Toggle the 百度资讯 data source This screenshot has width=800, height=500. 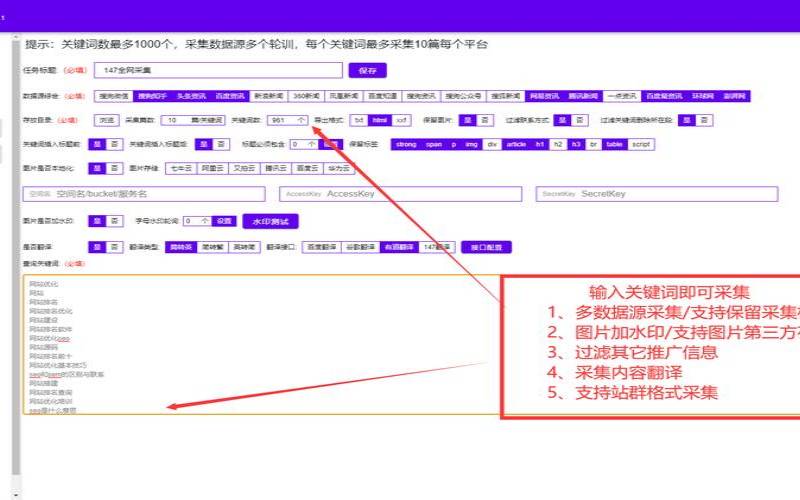[x=230, y=96]
